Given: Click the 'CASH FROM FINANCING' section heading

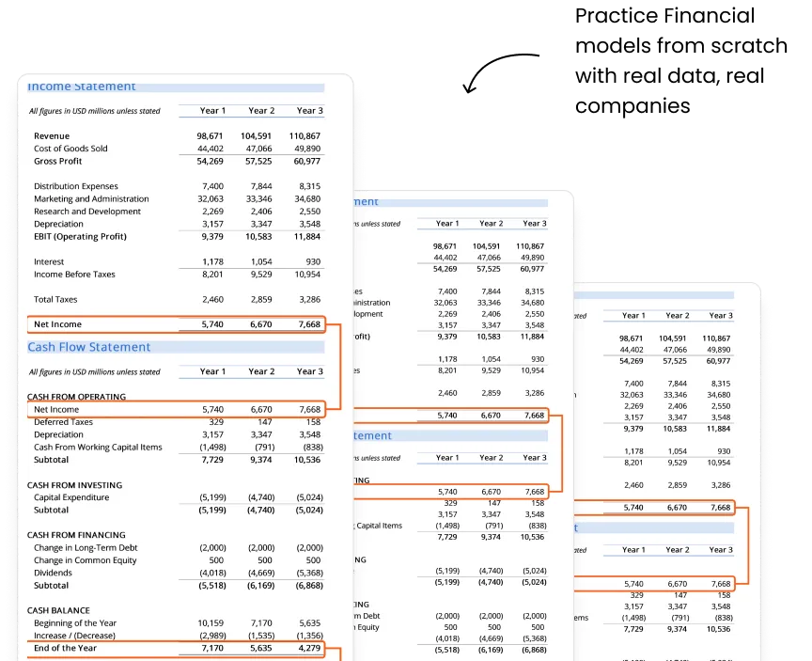Looking at the screenshot, I should click(76, 535).
